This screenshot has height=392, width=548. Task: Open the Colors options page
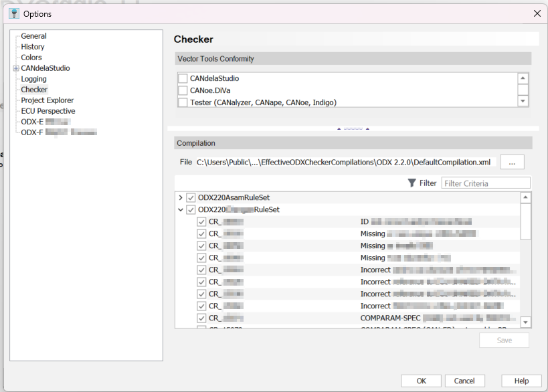31,58
